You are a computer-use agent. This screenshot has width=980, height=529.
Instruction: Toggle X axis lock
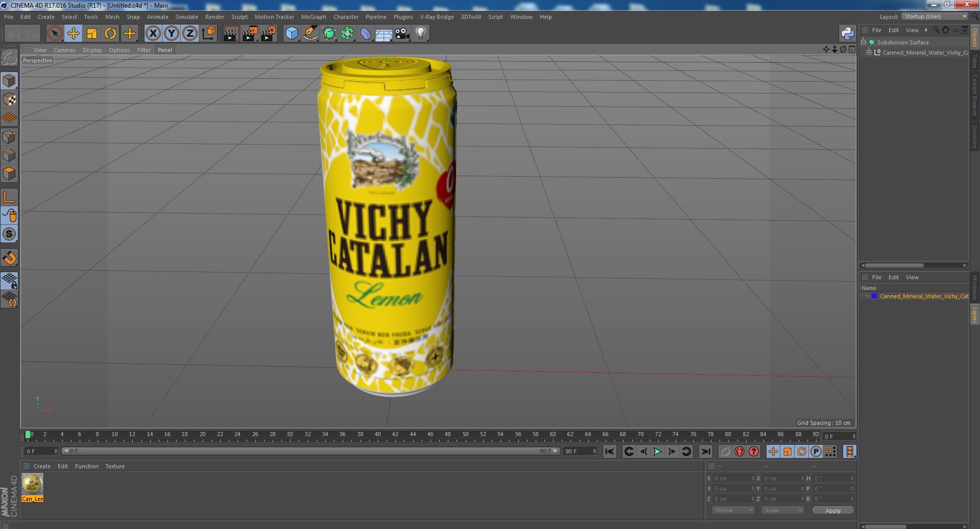pos(153,34)
